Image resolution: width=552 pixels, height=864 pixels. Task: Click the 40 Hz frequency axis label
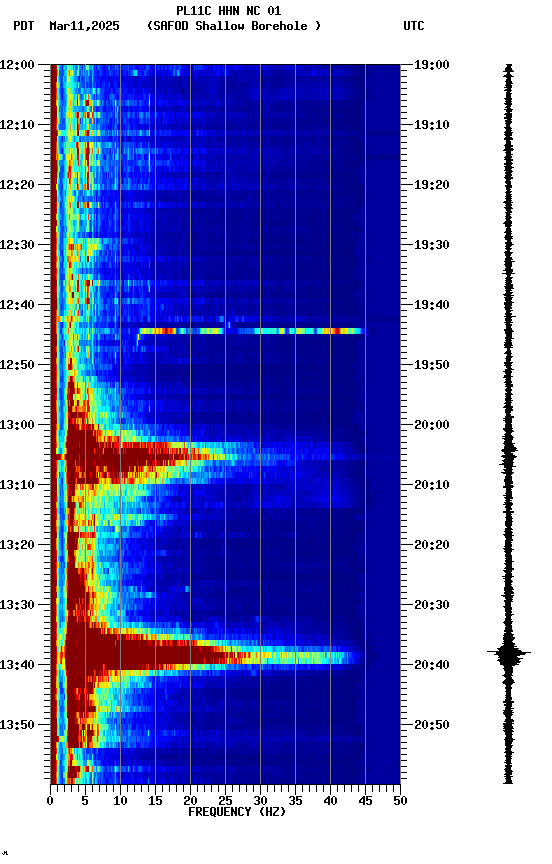(x=330, y=801)
